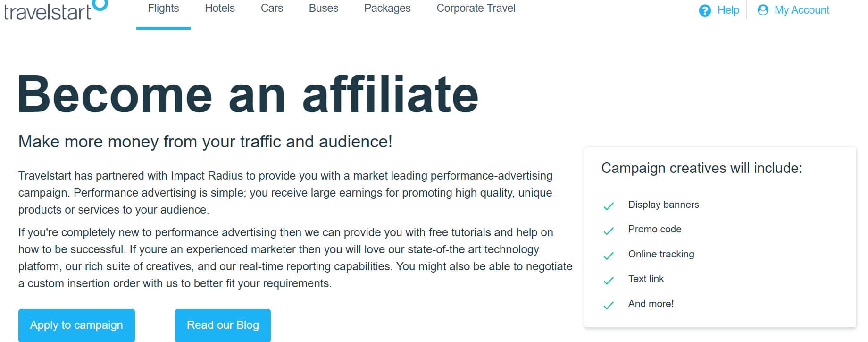Click checkmark icon beside And more!
The image size is (868, 342).
point(609,305)
